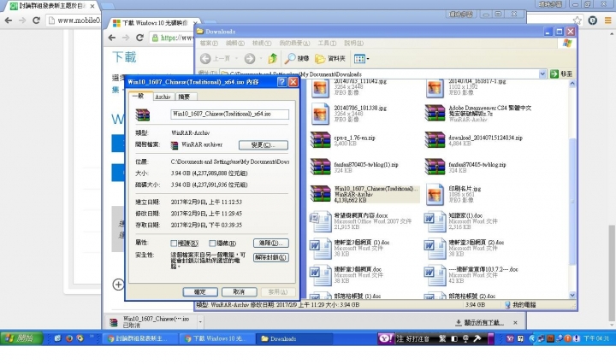
Task: Switch to 下載 Windows 10 taskbar button
Action: click(x=217, y=338)
